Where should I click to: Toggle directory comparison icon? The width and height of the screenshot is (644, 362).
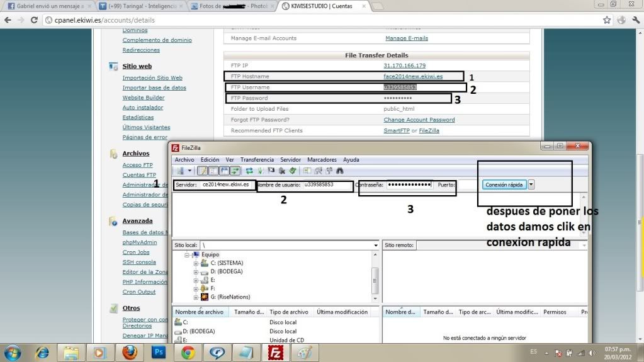click(x=318, y=171)
